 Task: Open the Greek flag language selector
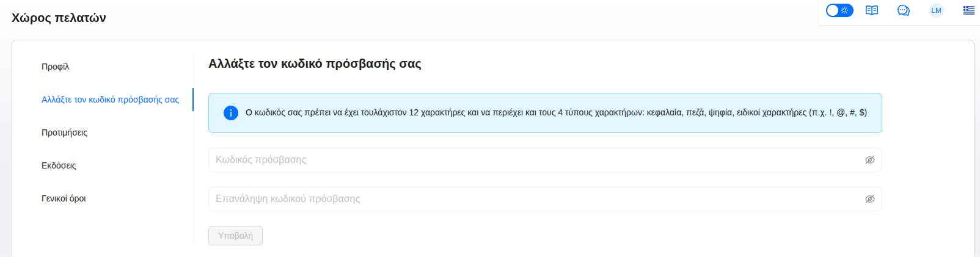[x=969, y=10]
